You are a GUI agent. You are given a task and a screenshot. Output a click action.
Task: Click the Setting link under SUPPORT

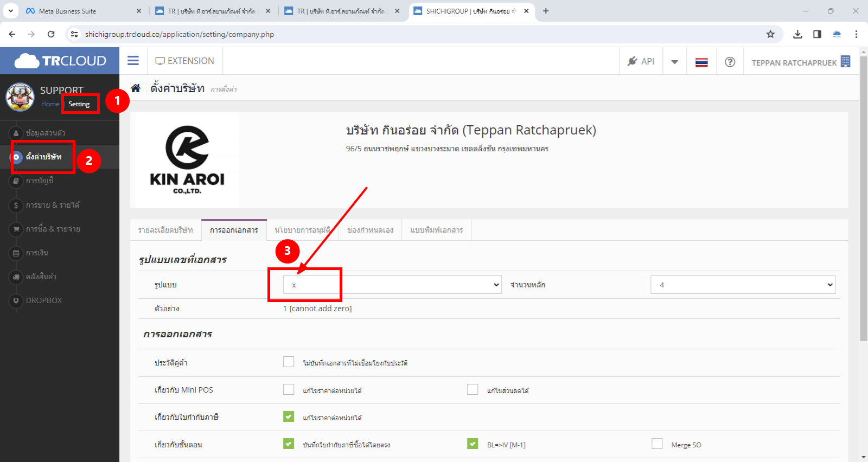point(79,104)
